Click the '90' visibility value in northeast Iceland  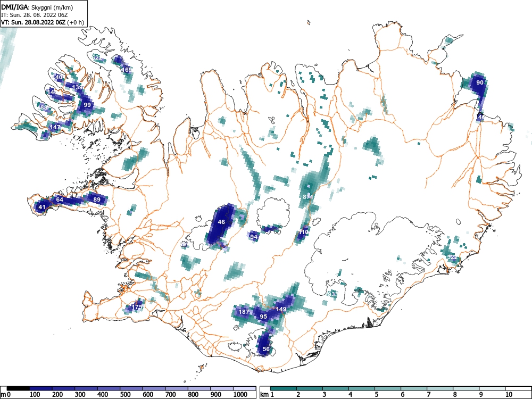pos(480,82)
